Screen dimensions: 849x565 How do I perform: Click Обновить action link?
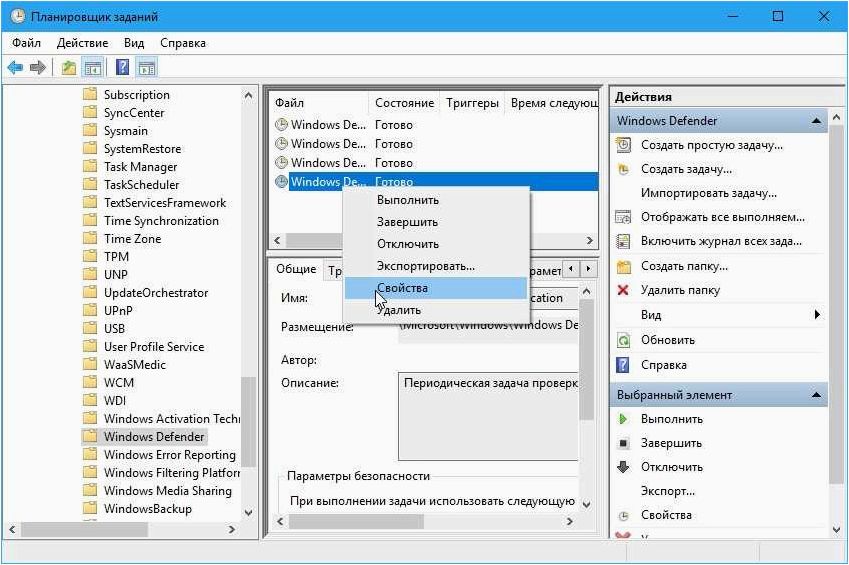668,340
